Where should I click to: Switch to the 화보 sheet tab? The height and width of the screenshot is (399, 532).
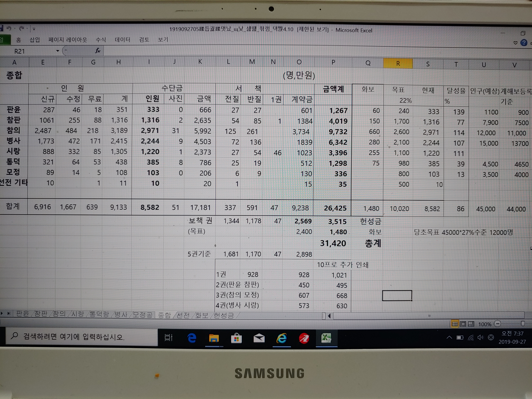201,315
